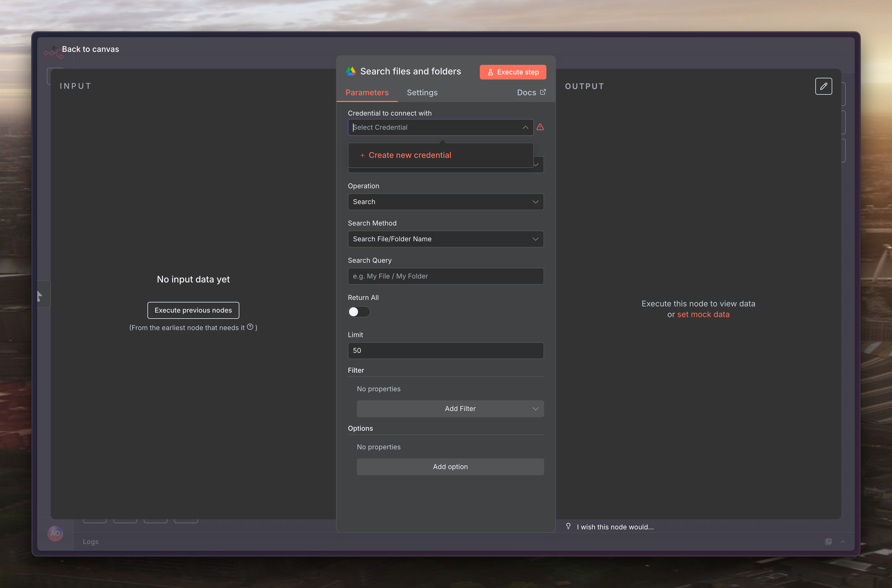Select the Parameters tab
This screenshot has width=892, height=588.
[x=367, y=93]
